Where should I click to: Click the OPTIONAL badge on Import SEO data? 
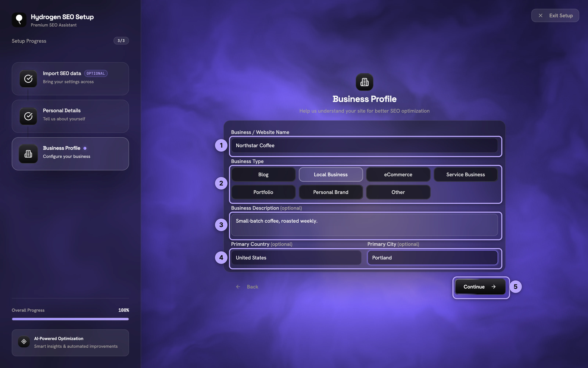coord(96,73)
